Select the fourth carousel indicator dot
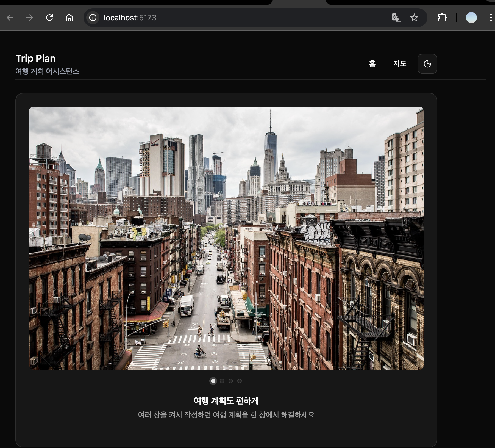495x448 pixels. [240, 381]
